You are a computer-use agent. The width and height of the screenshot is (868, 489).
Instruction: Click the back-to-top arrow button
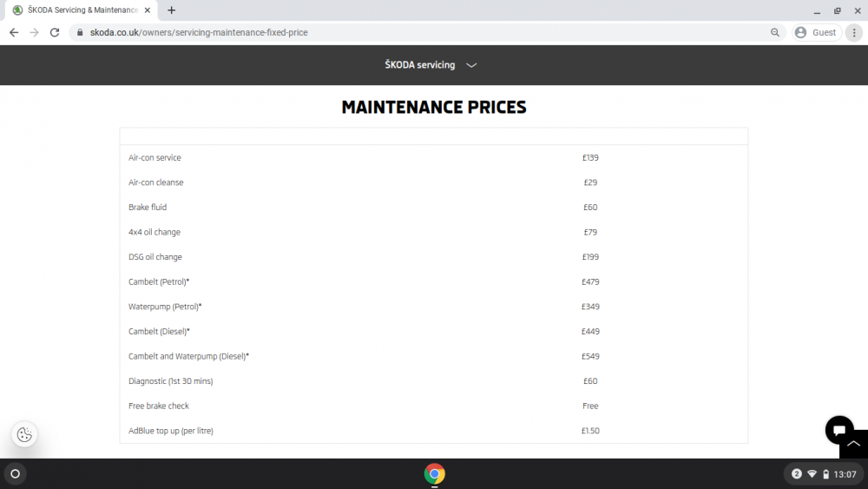tap(853, 444)
